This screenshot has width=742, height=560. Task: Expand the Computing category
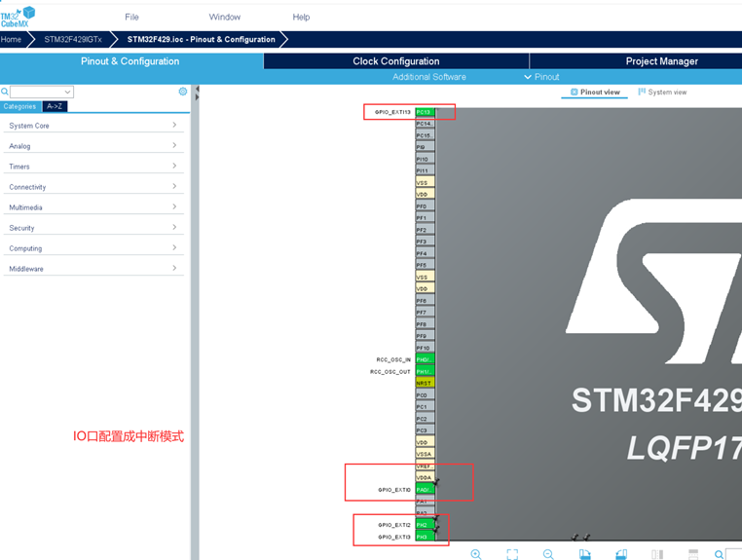93,248
